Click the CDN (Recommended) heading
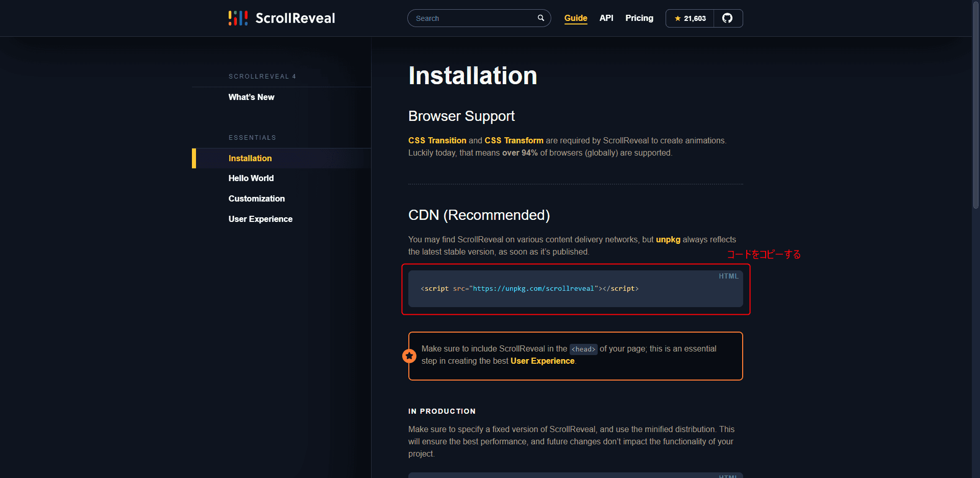Viewport: 980px width, 478px height. [479, 215]
